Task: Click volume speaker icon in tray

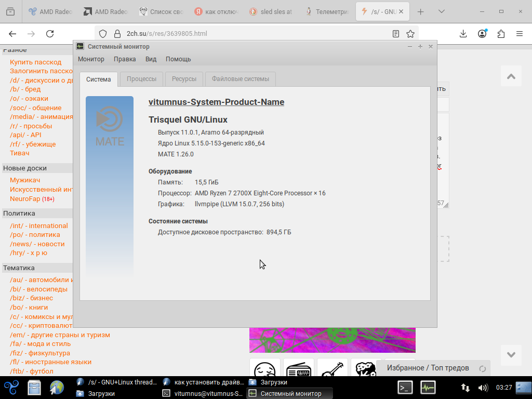Action: pyautogui.click(x=483, y=388)
